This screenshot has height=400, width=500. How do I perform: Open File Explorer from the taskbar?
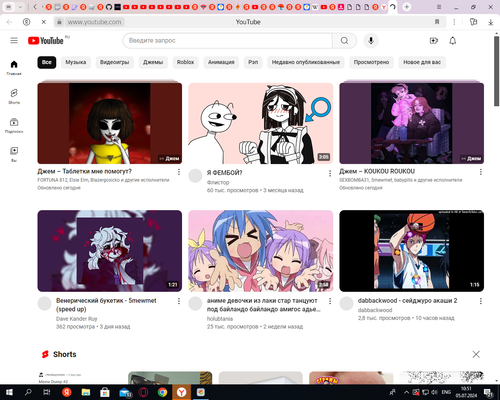tap(86, 392)
